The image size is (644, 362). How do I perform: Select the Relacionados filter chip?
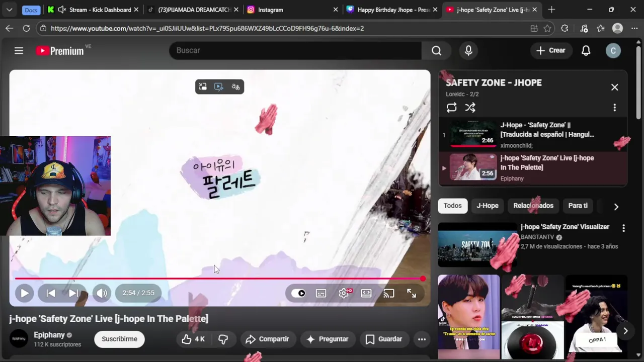pos(533,206)
